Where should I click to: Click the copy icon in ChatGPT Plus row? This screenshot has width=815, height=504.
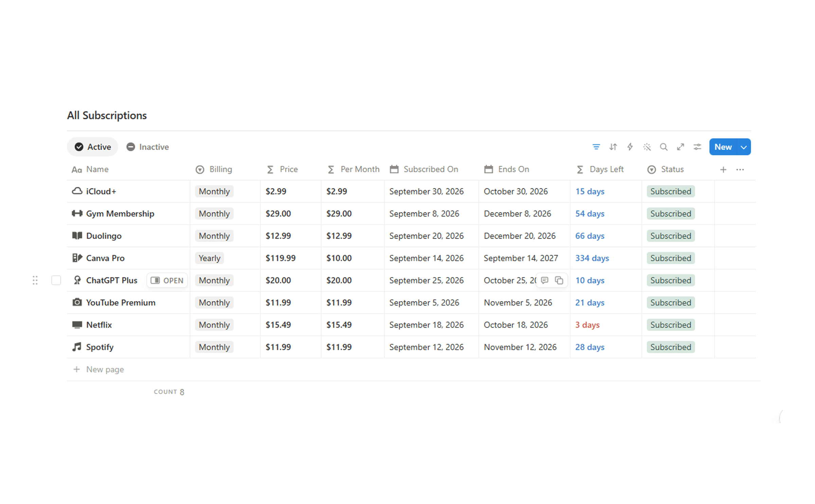click(559, 280)
